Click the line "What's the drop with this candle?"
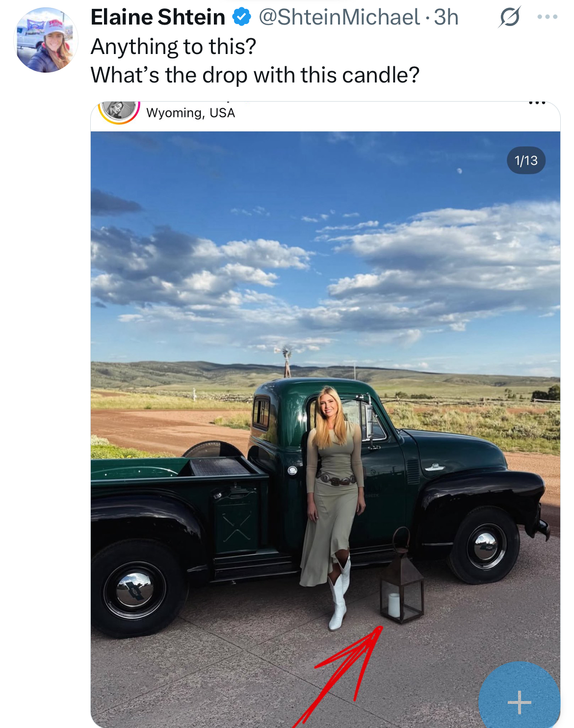Viewport: 574px width, 728px height. click(x=255, y=75)
